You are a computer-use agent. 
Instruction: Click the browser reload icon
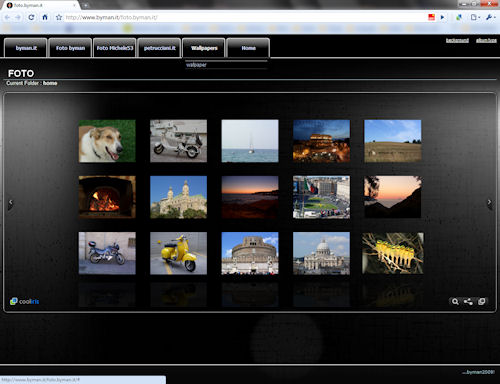click(31, 17)
